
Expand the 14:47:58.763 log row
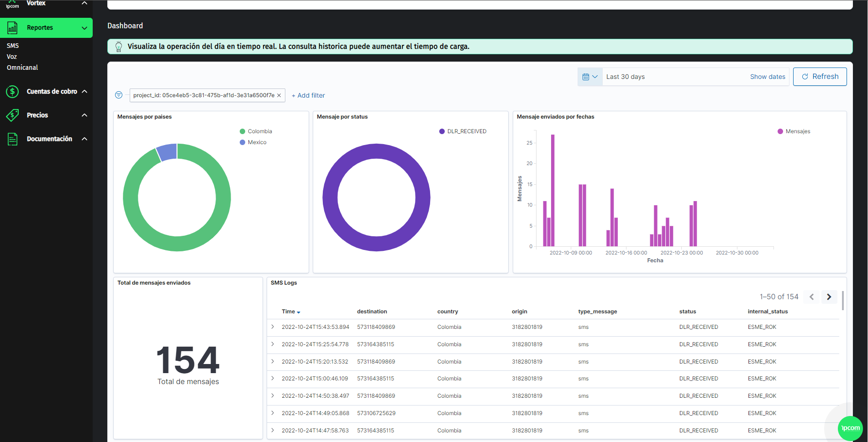pyautogui.click(x=273, y=430)
